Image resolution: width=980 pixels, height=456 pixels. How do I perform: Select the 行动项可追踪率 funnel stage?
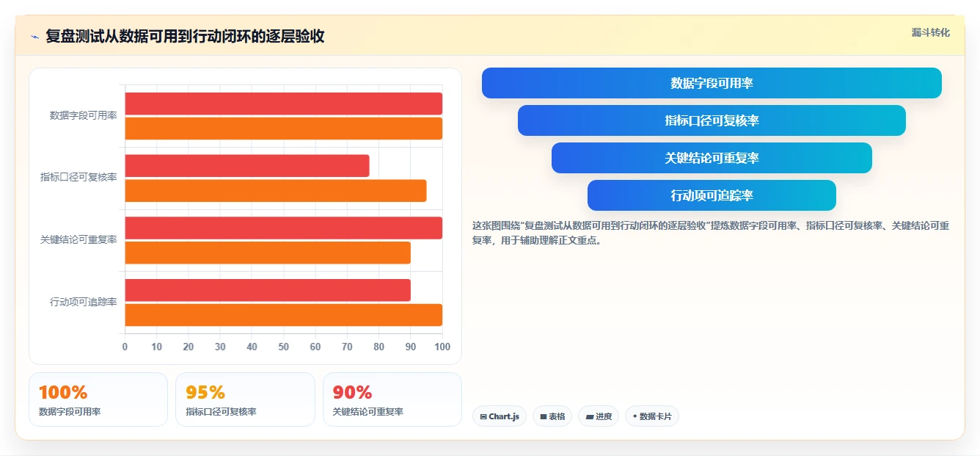tap(712, 195)
